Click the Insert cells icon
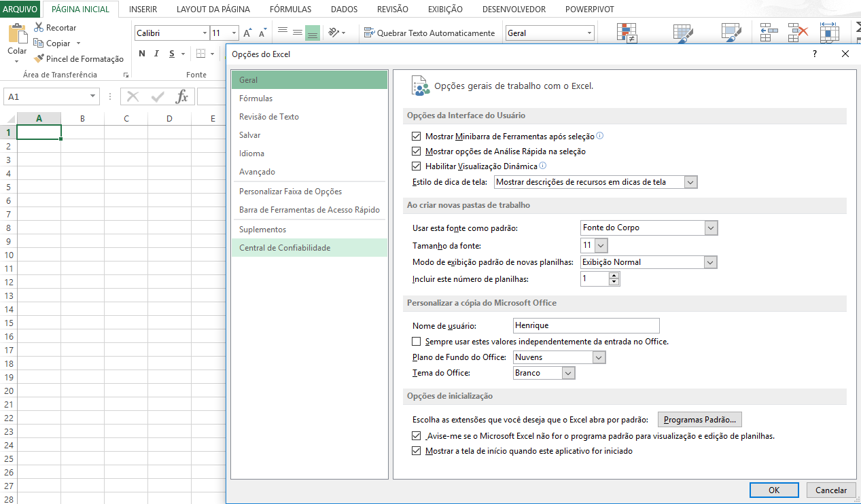 click(x=769, y=33)
